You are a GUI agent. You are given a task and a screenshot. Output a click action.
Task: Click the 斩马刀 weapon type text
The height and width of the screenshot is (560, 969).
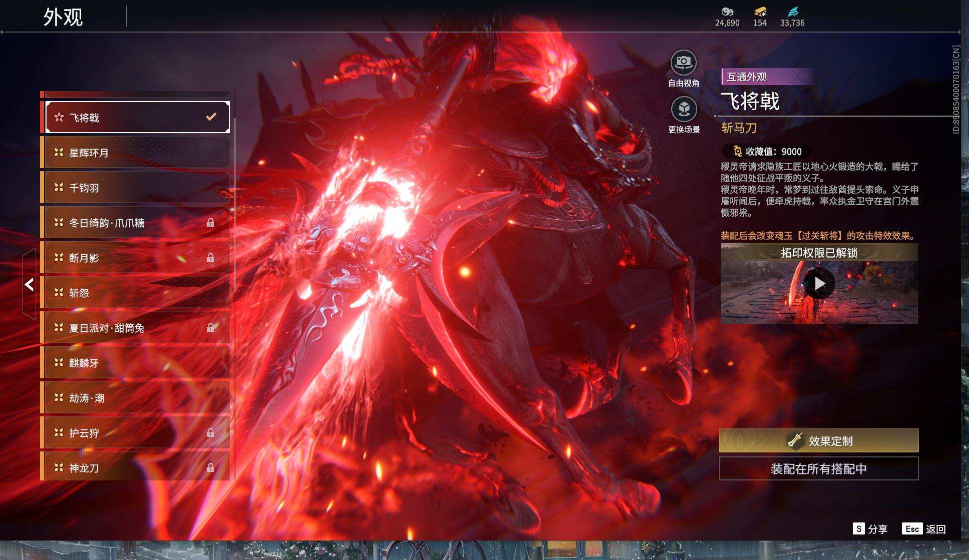point(739,128)
